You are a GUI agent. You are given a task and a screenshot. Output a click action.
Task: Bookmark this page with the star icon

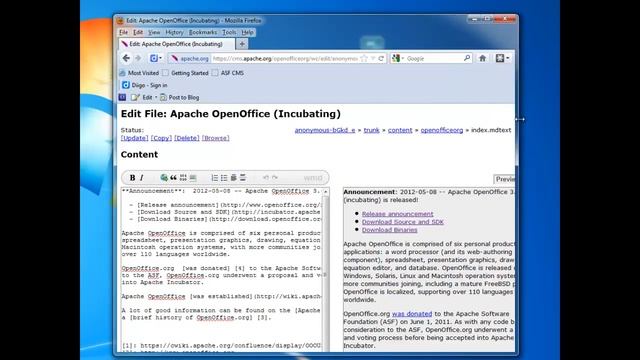364,58
